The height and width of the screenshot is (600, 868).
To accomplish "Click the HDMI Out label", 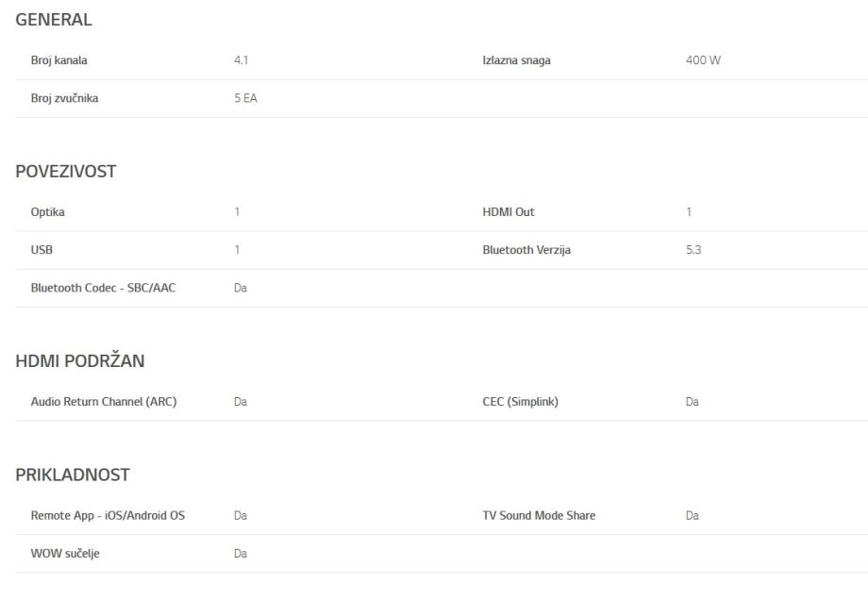I will [509, 212].
